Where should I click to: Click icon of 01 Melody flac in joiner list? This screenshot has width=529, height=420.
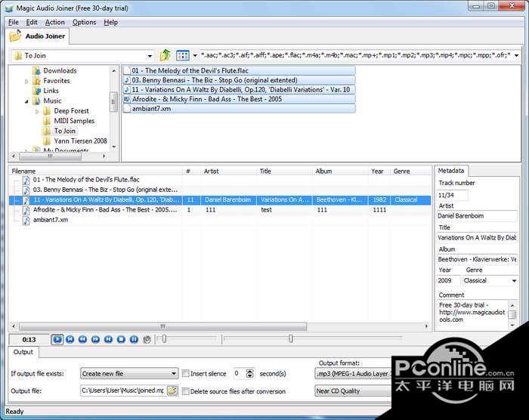click(26, 180)
